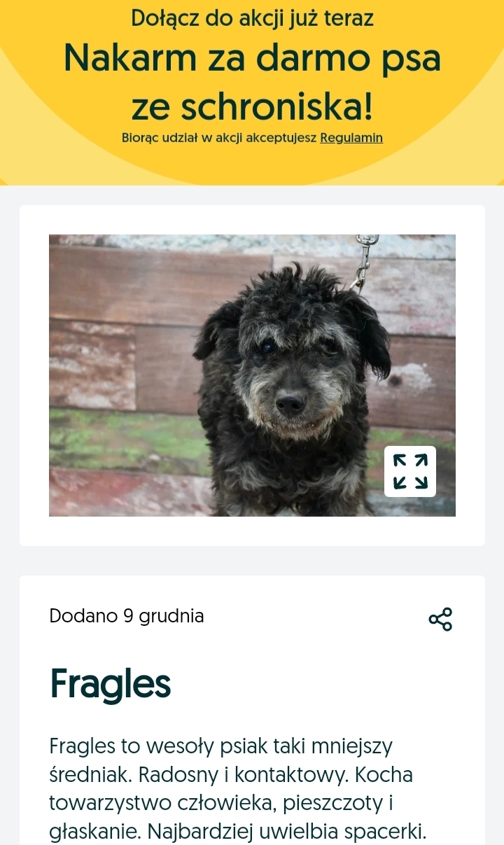The image size is (504, 845).
Task: Expand the dog photo to fullscreen
Action: 410,471
